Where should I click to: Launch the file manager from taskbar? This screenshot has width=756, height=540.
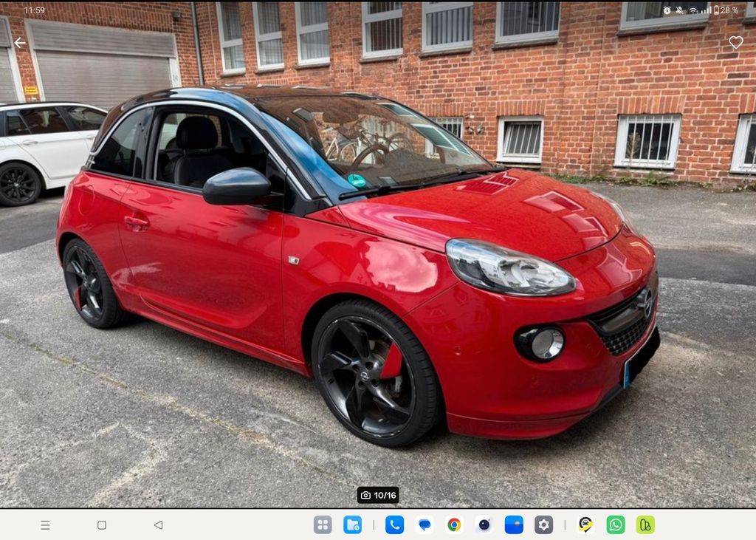coord(352,524)
